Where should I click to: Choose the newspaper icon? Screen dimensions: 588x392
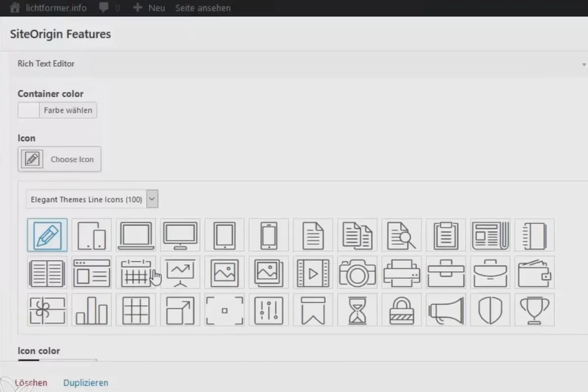[x=490, y=235]
